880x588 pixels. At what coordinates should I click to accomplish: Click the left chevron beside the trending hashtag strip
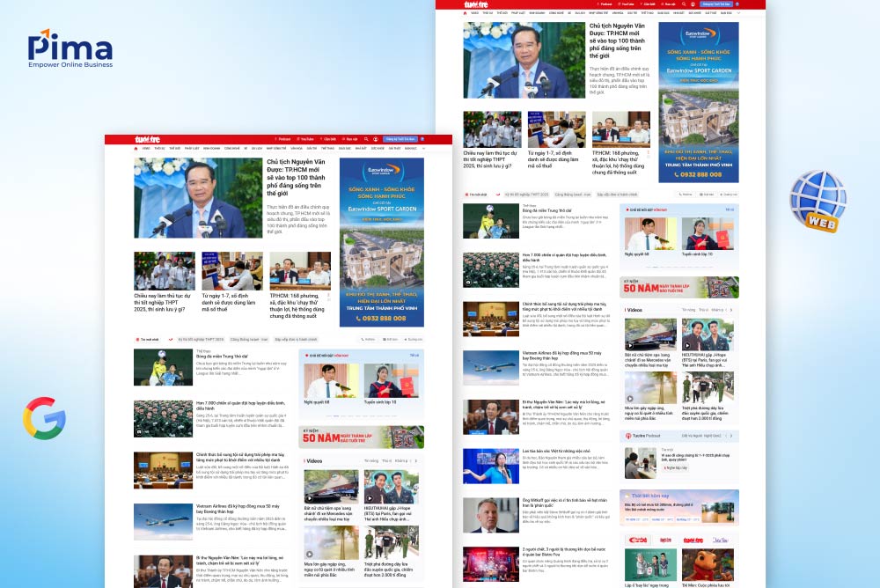pos(170,337)
